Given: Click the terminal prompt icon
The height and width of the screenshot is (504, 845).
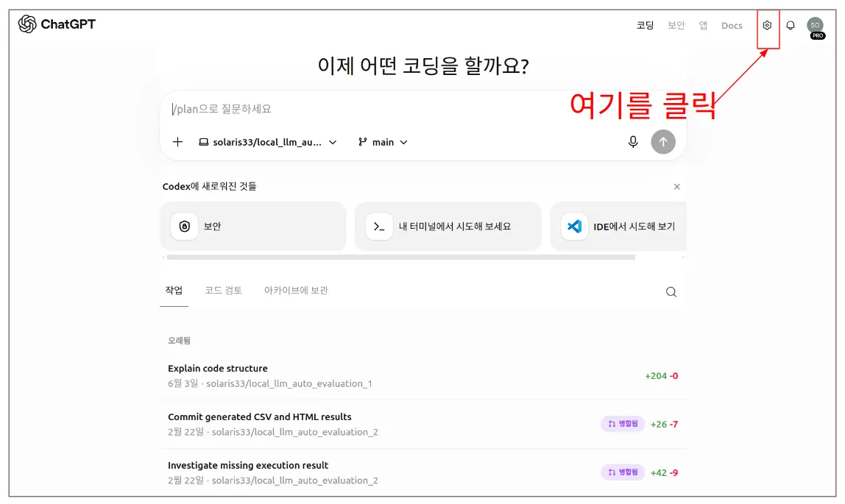Looking at the screenshot, I should pyautogui.click(x=379, y=226).
